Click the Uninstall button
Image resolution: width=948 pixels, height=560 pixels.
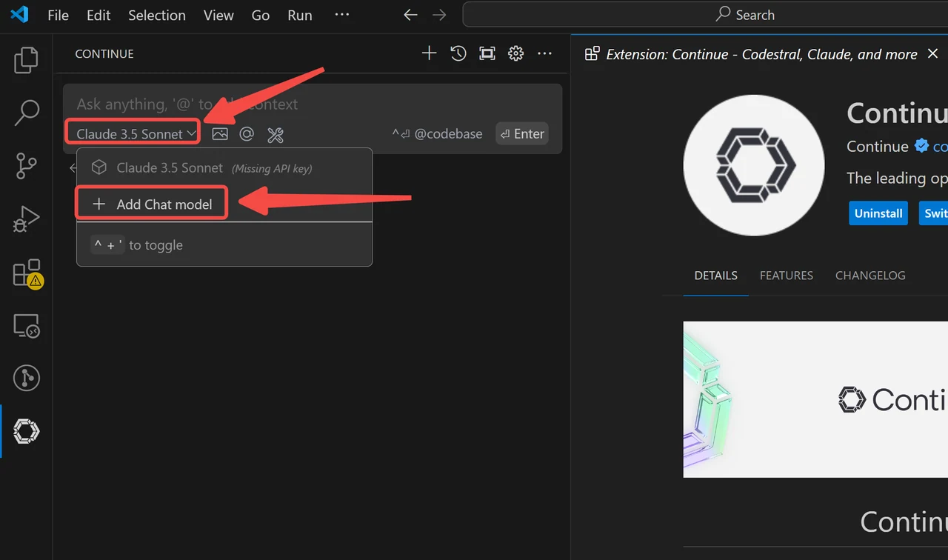coord(878,213)
